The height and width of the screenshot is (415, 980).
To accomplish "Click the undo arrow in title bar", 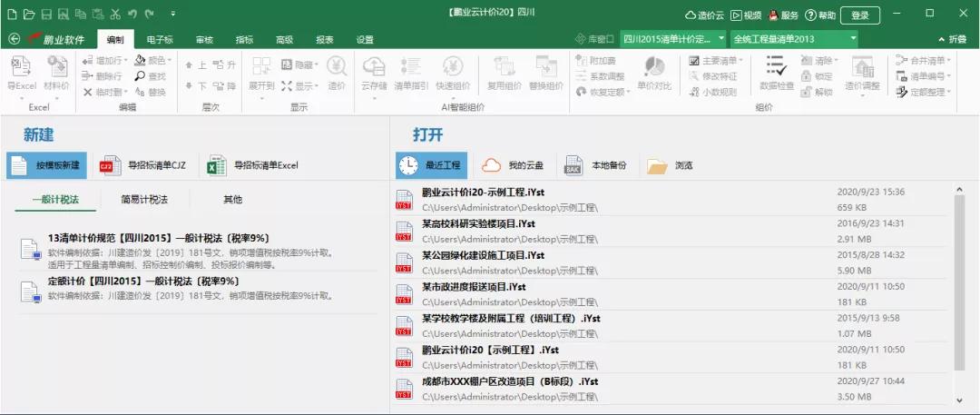I will pos(132,15).
